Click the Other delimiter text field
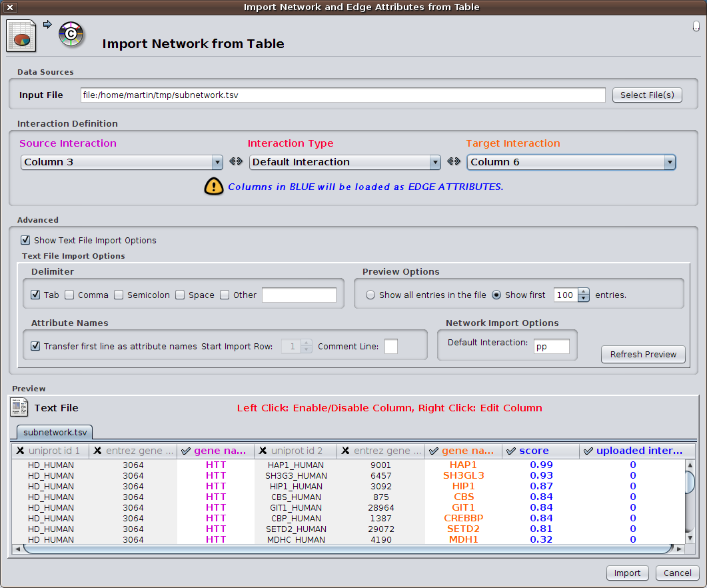The height and width of the screenshot is (588, 707). [x=299, y=295]
